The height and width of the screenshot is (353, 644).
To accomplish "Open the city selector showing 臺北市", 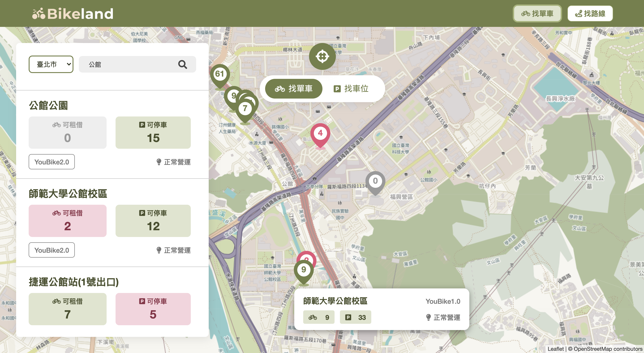I will pos(51,64).
